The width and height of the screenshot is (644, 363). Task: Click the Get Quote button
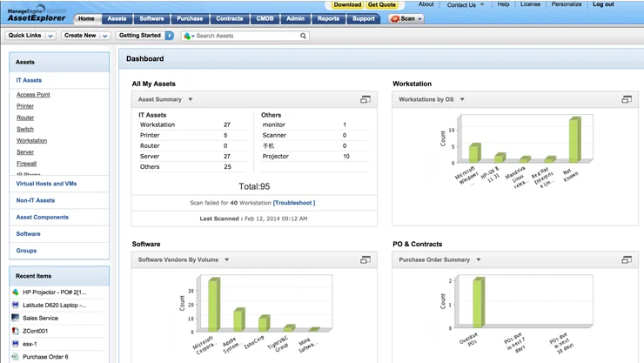[381, 5]
